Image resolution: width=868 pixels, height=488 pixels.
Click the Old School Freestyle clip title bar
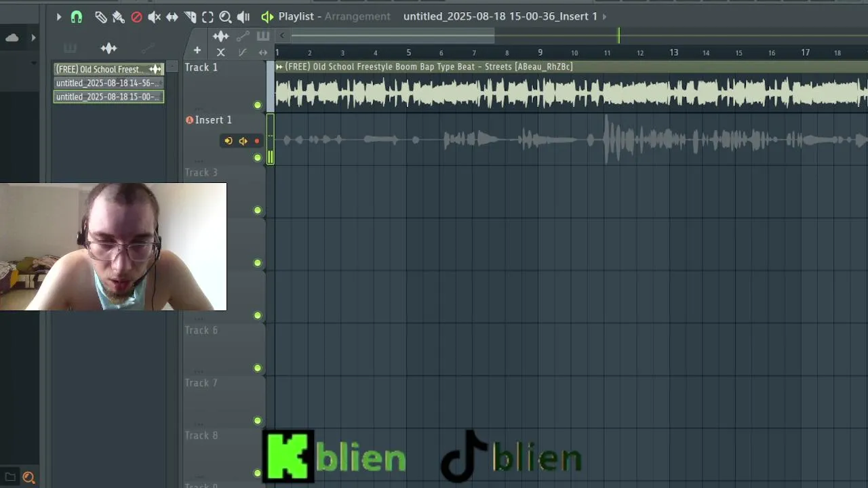(x=571, y=66)
